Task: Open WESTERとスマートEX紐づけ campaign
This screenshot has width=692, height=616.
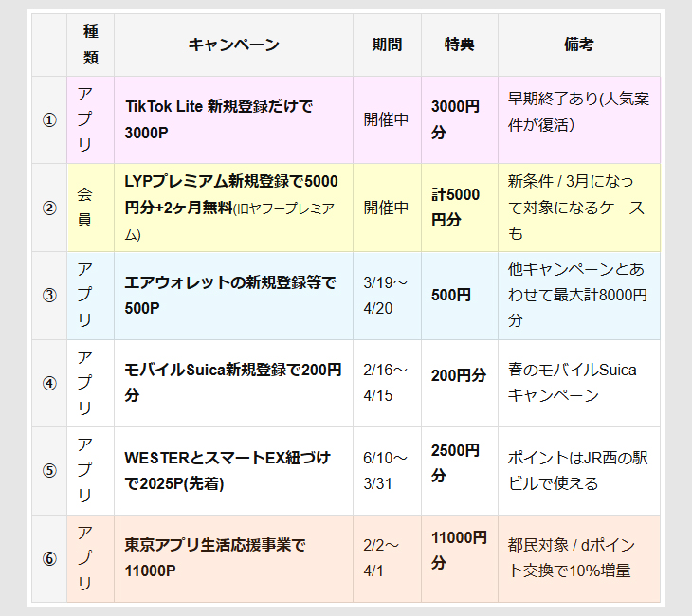Action: point(228,471)
